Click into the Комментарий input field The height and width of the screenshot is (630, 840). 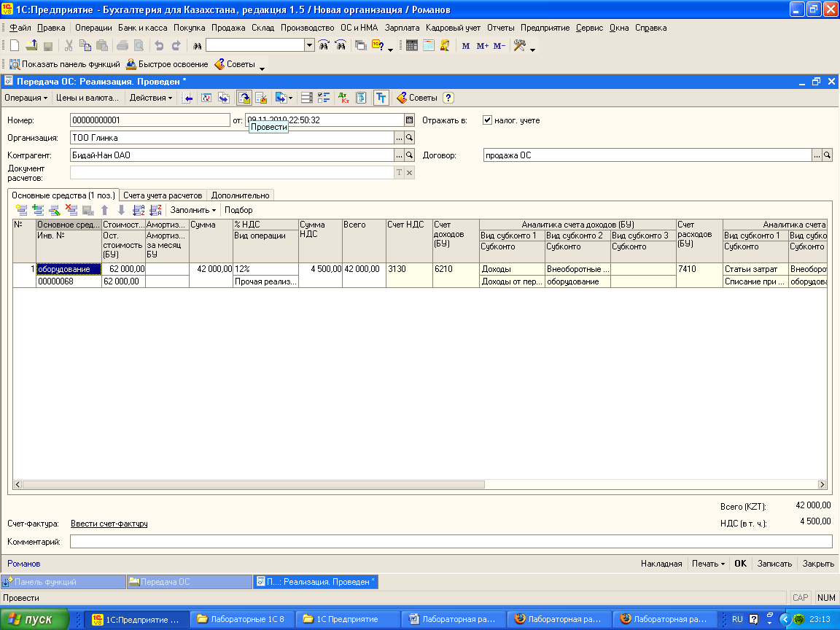point(451,542)
